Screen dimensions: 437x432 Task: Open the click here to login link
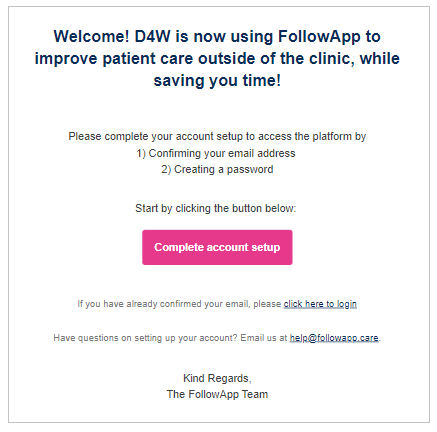tap(320, 304)
